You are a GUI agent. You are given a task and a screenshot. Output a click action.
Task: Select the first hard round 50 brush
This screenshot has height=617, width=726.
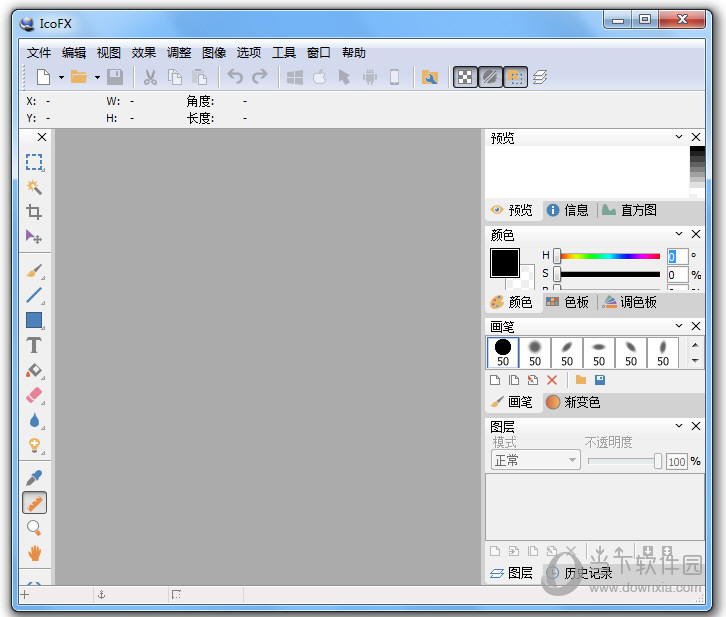coord(503,353)
